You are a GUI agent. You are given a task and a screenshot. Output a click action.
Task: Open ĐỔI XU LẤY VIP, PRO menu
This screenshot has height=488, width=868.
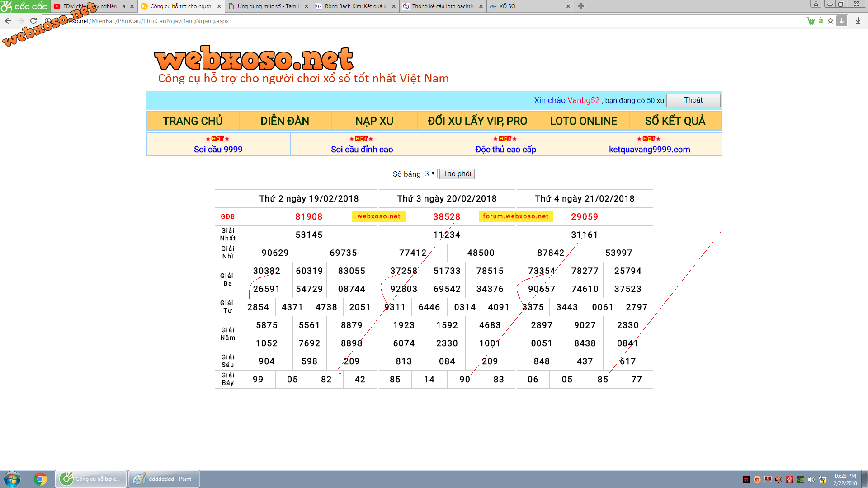coord(477,121)
